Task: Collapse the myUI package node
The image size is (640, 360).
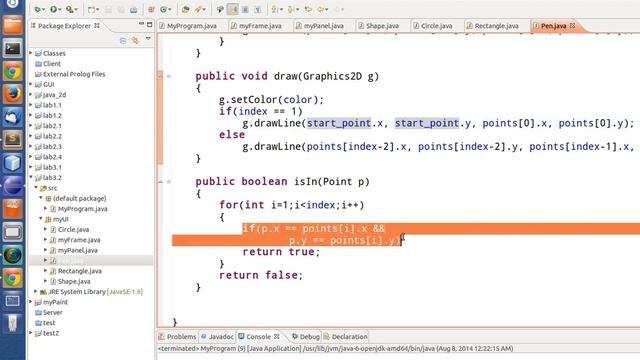Action: tap(41, 219)
